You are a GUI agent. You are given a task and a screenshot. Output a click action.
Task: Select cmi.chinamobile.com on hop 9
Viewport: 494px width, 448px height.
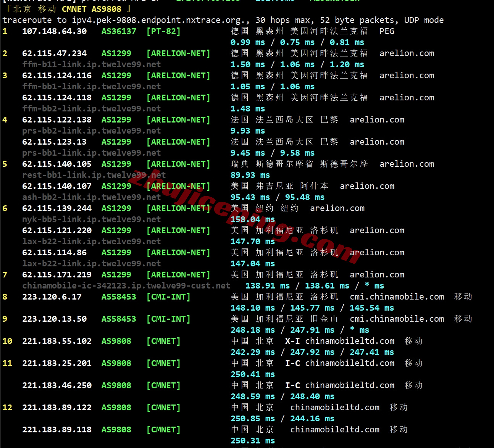pos(397,319)
